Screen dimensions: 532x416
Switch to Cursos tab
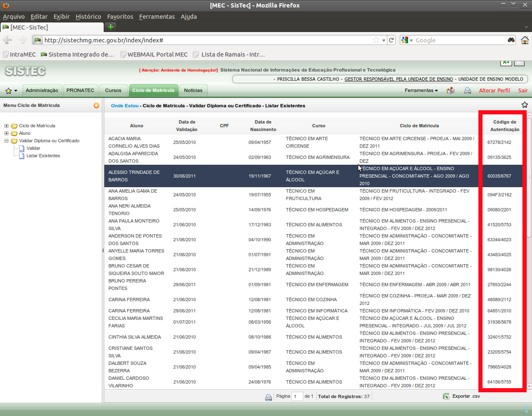(x=113, y=90)
